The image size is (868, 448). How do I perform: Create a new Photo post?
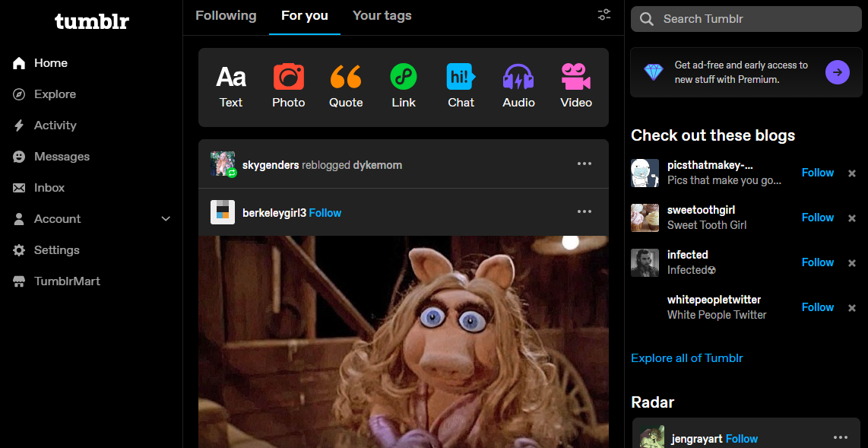click(288, 87)
